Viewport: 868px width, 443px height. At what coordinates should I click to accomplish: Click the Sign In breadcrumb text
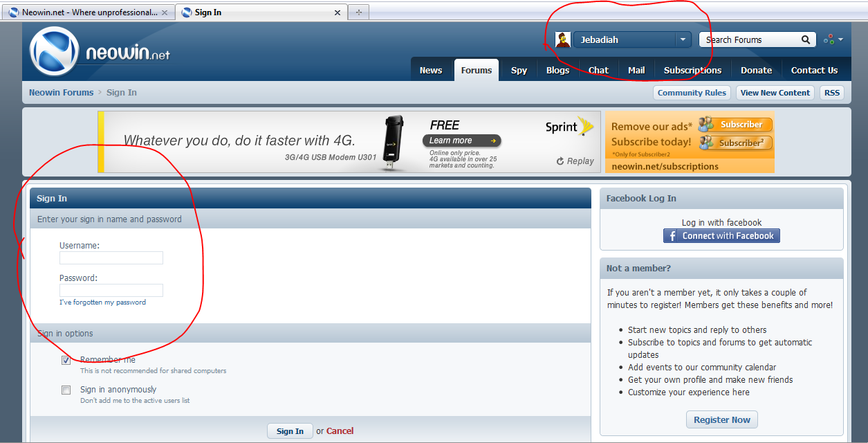point(122,92)
